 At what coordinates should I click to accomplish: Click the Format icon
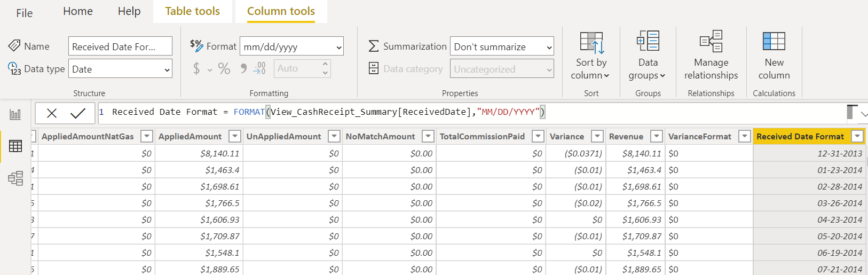[196, 46]
